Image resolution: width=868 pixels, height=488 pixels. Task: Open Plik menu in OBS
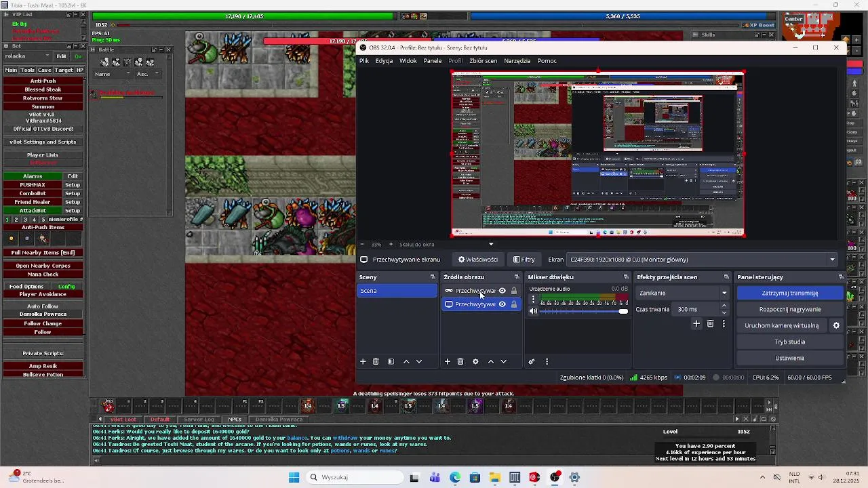pos(364,61)
